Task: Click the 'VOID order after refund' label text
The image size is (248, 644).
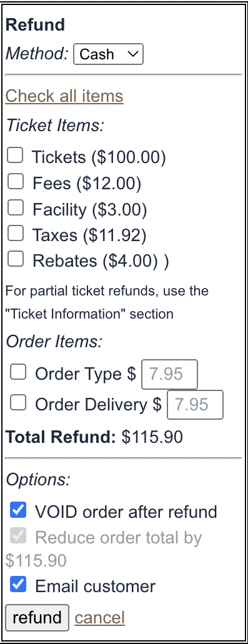Action: (x=126, y=512)
